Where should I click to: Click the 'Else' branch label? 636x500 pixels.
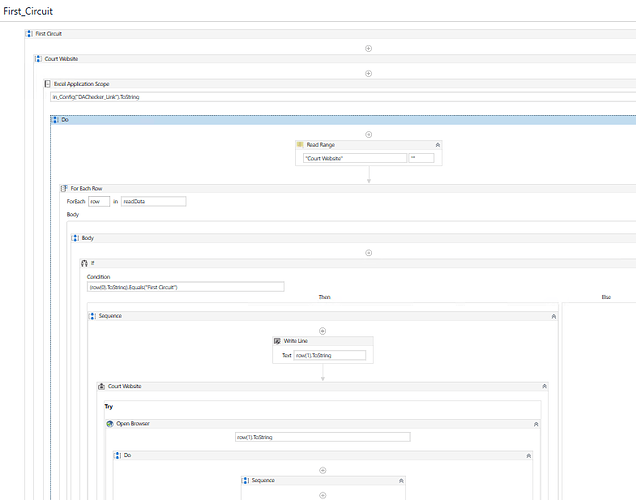606,297
